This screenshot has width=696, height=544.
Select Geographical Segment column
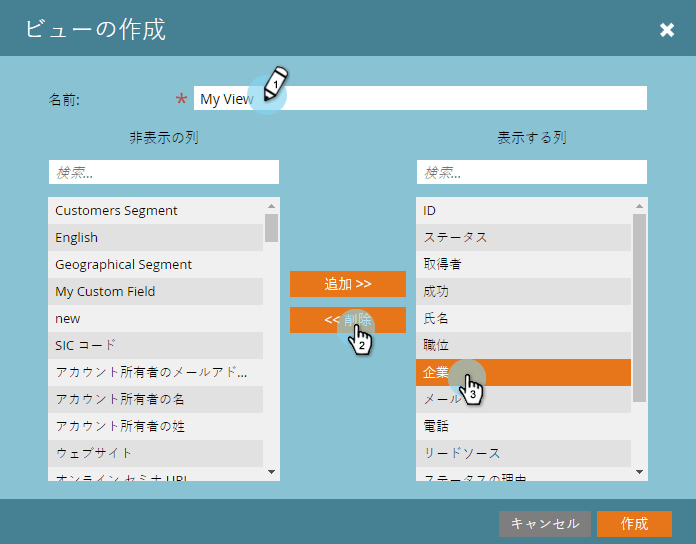pyautogui.click(x=156, y=264)
